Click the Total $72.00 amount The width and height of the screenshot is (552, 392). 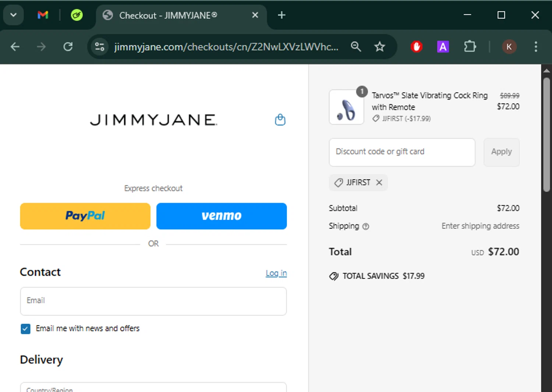[x=503, y=252]
